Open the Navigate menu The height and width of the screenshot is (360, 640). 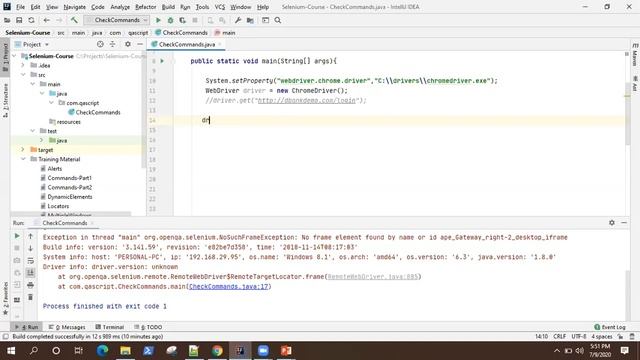coord(75,7)
